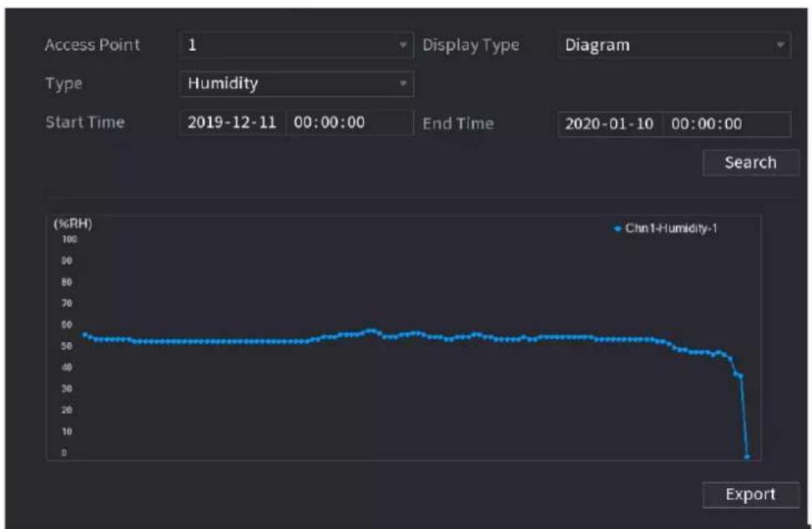
Task: Click the Access Point label
Action: click(x=92, y=45)
